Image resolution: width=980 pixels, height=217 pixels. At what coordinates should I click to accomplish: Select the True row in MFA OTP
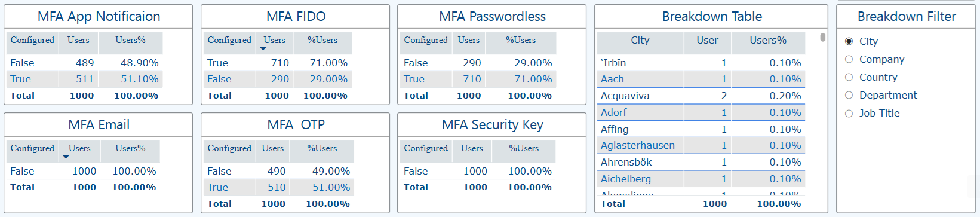279,187
